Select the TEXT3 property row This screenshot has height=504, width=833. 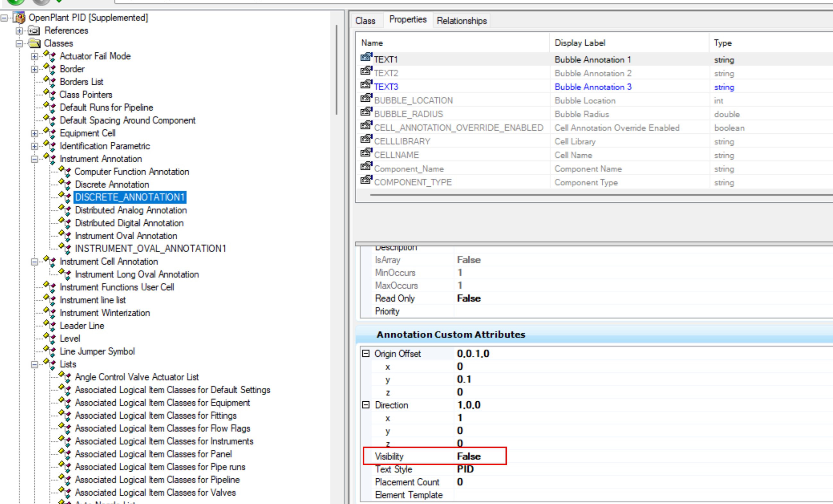[386, 87]
